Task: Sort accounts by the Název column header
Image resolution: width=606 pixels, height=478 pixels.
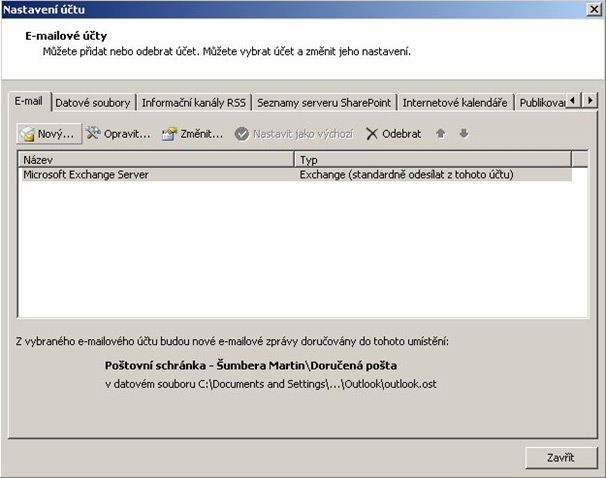Action: (x=155, y=159)
